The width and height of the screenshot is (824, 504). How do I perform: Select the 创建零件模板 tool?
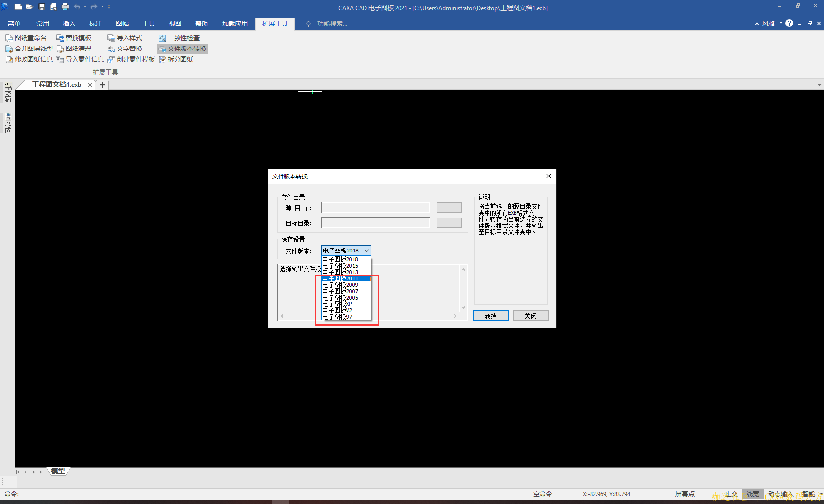pyautogui.click(x=131, y=59)
